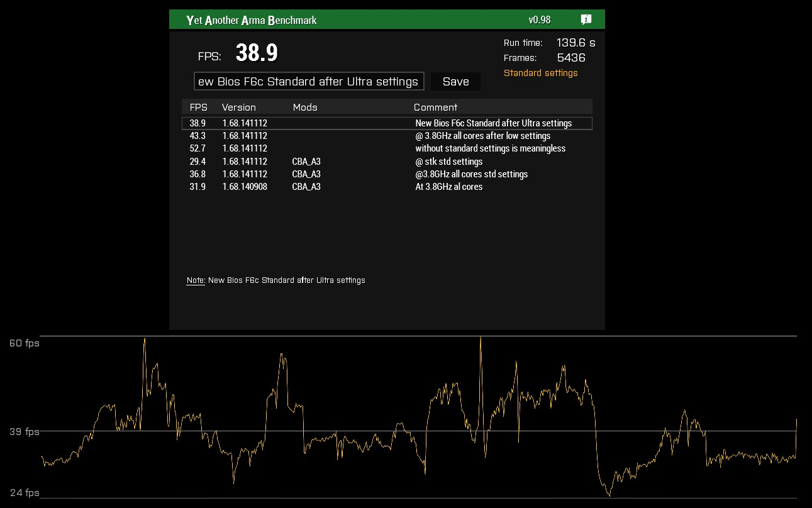
Task: Click the Save button
Action: [x=455, y=82]
